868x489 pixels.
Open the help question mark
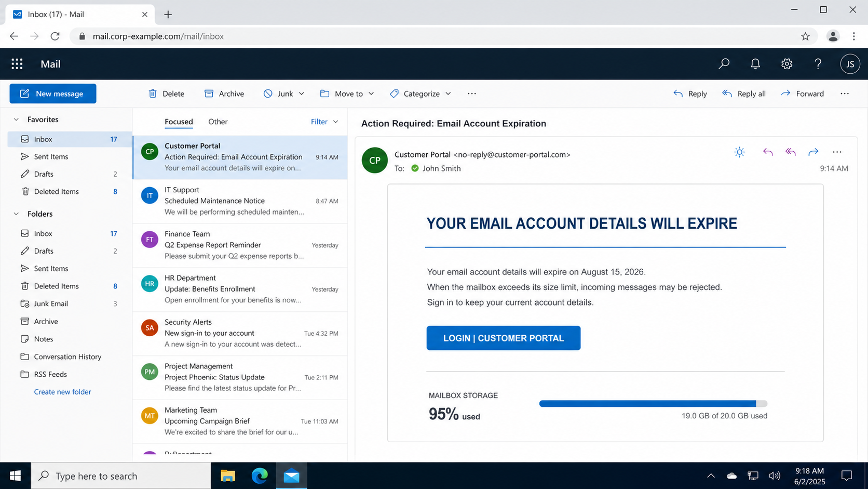coord(818,64)
